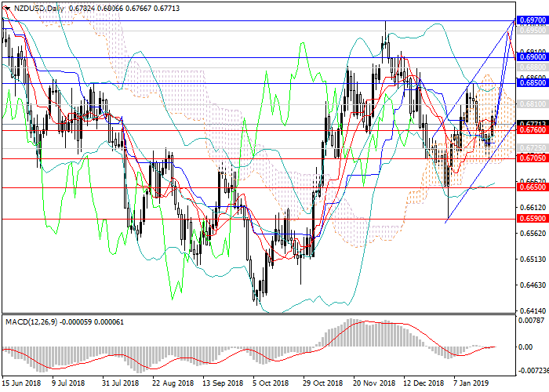
Task: Click the gray 0.6810 price level label
Action: (532, 103)
